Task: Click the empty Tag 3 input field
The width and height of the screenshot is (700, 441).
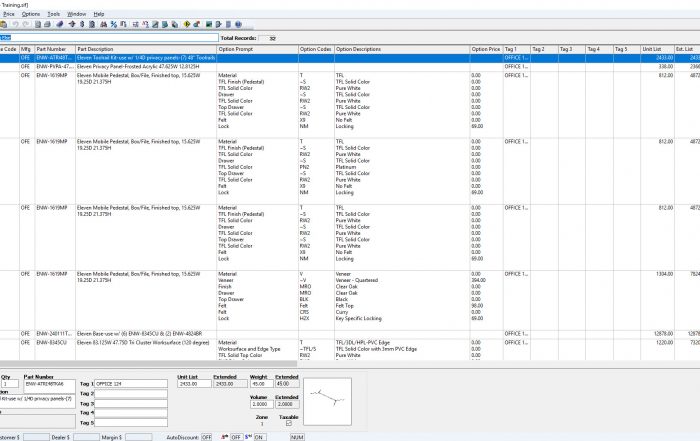Action: [131, 404]
